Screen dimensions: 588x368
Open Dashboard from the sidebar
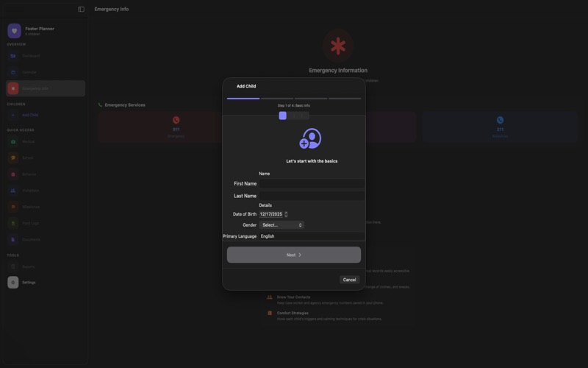45,56
